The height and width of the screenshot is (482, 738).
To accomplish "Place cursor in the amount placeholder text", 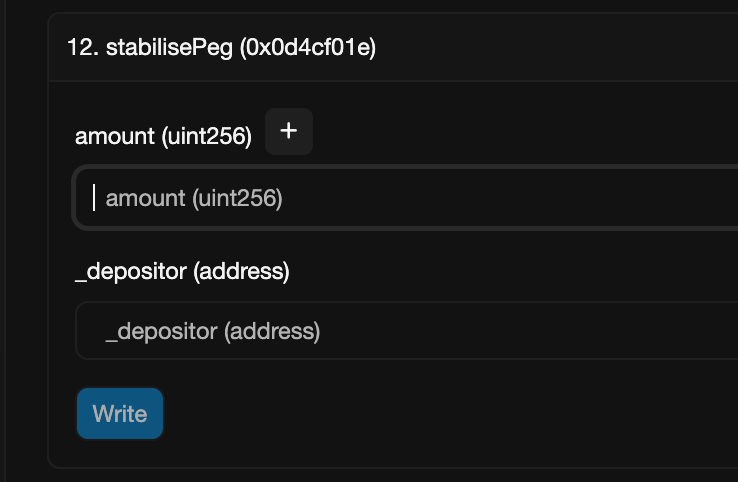I will point(194,198).
